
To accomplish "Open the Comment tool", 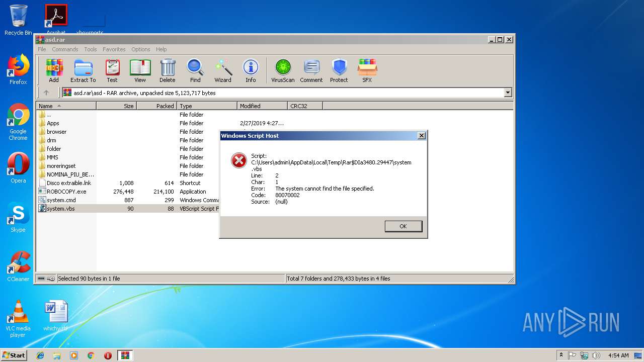I will coord(311,71).
